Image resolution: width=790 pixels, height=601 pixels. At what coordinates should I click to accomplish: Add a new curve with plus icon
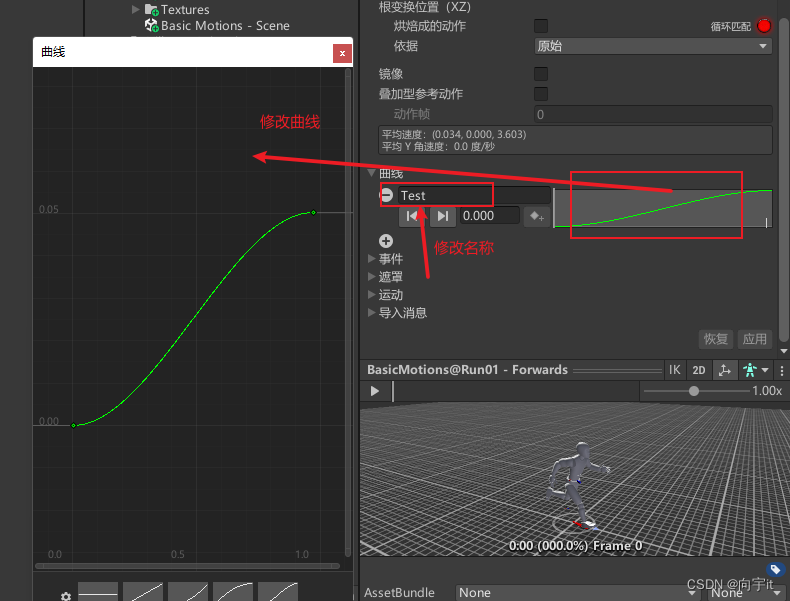(x=386, y=241)
